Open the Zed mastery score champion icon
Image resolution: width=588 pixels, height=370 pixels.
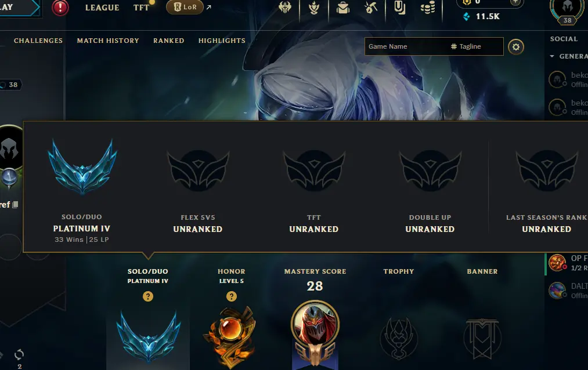(x=315, y=325)
